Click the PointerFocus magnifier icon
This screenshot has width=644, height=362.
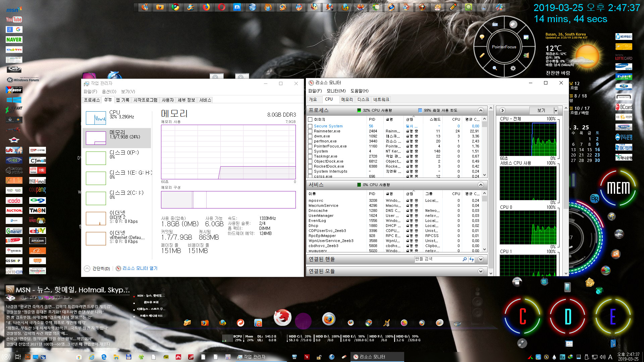[x=495, y=68]
